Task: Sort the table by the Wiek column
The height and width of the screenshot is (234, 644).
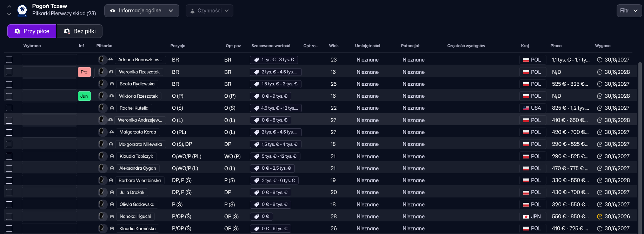Action: tap(334, 46)
